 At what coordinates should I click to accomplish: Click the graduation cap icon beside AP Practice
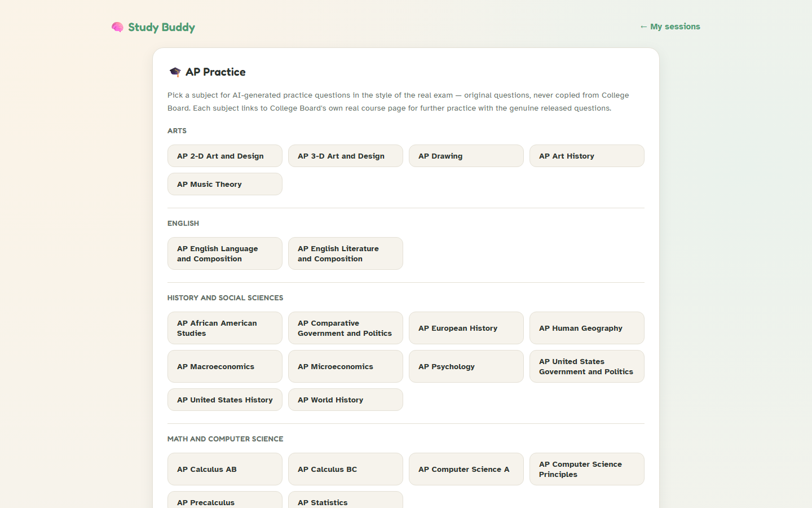[x=175, y=72]
